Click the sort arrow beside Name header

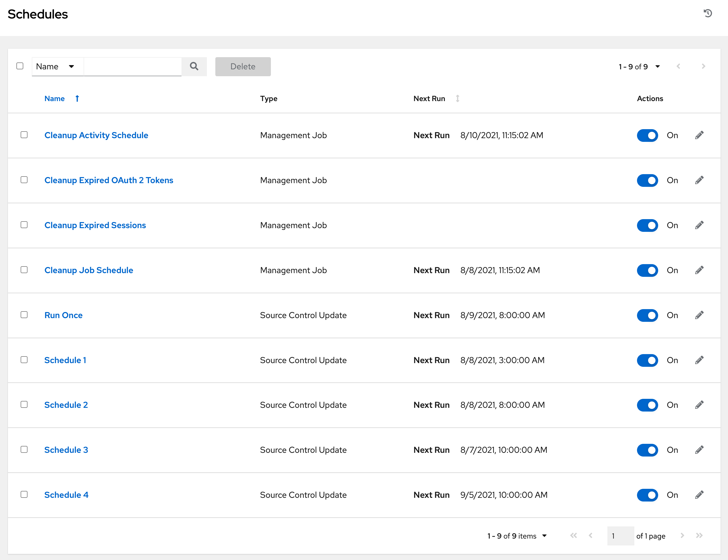77,98
